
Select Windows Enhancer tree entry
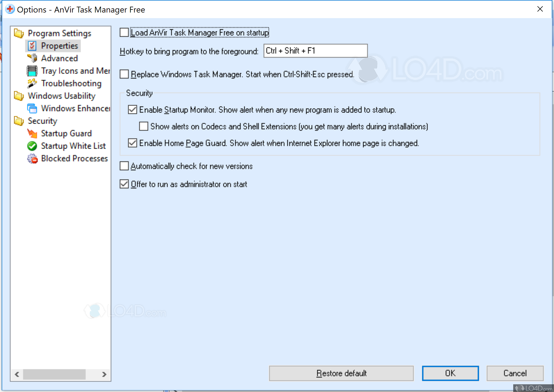[76, 108]
